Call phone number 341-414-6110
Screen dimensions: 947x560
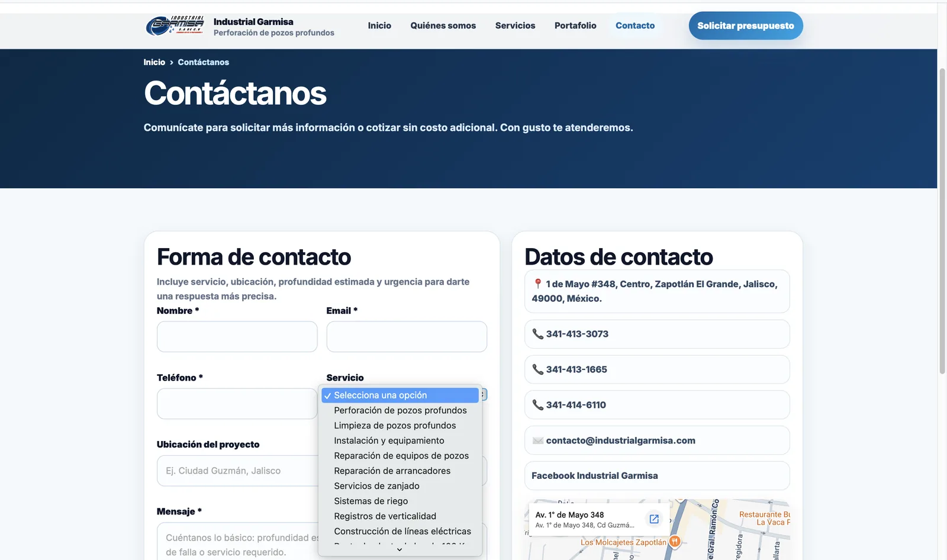click(657, 405)
